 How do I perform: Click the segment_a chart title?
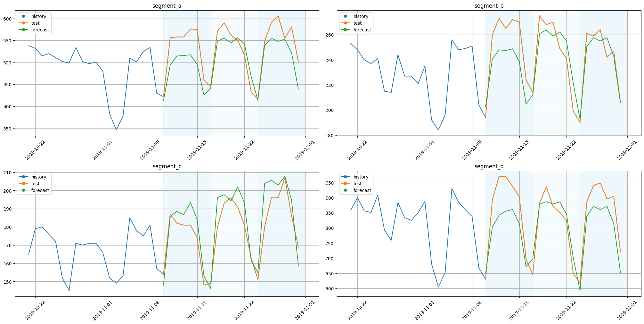point(167,6)
